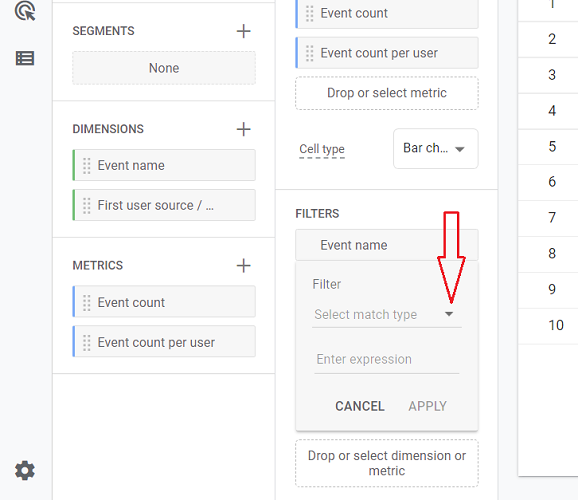
Task: Grab the drag handle of Event count value in settings column
Action: pos(310,14)
